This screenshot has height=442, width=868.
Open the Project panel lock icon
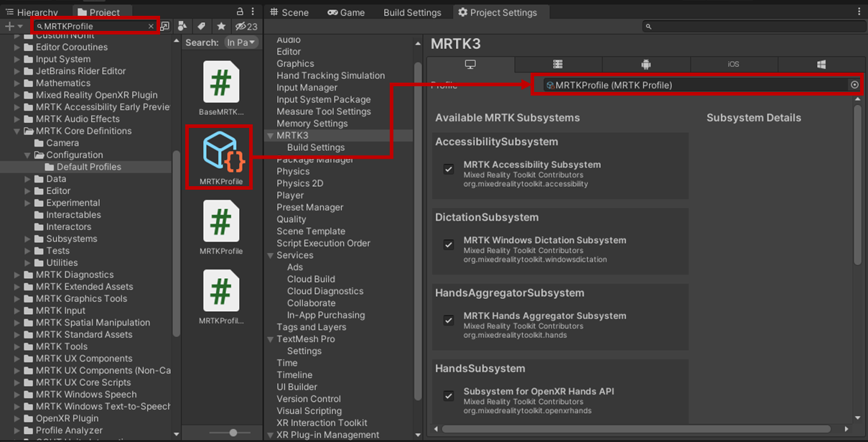tap(241, 11)
